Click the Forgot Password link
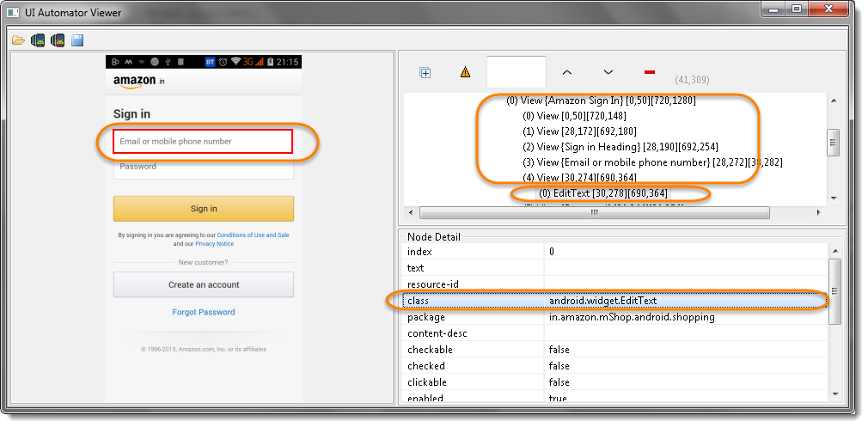The width and height of the screenshot is (868, 427). point(204,312)
